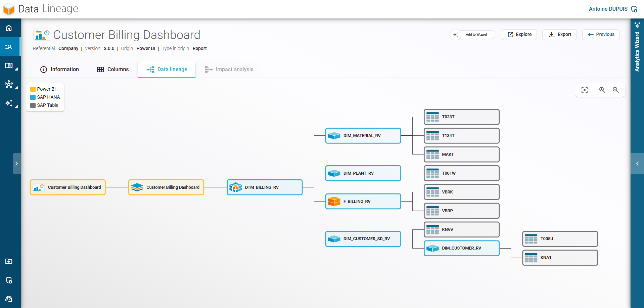Switch to the Columns tab
This screenshot has height=308, width=644.
[x=113, y=70]
